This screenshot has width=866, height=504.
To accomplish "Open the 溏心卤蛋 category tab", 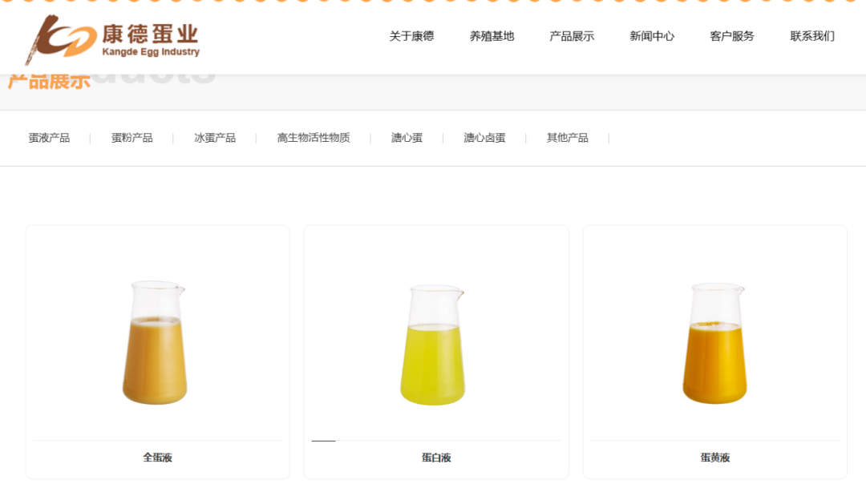I will [484, 138].
